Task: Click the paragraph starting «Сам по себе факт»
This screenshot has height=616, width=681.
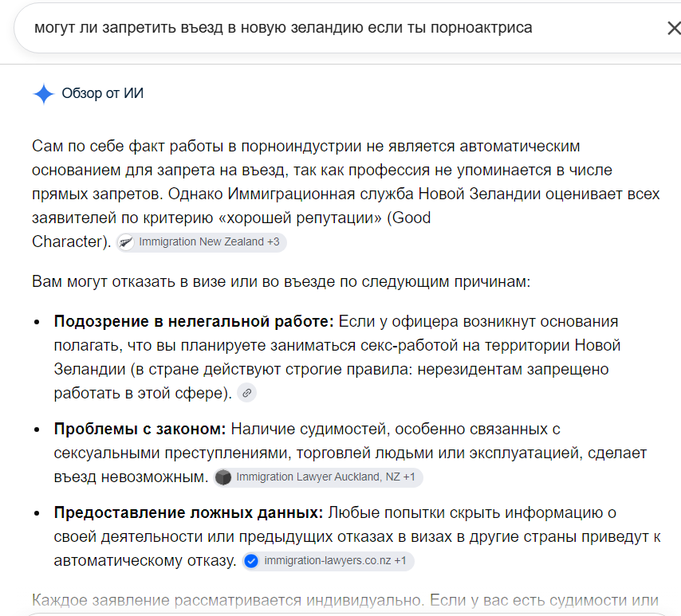Action: [346, 194]
